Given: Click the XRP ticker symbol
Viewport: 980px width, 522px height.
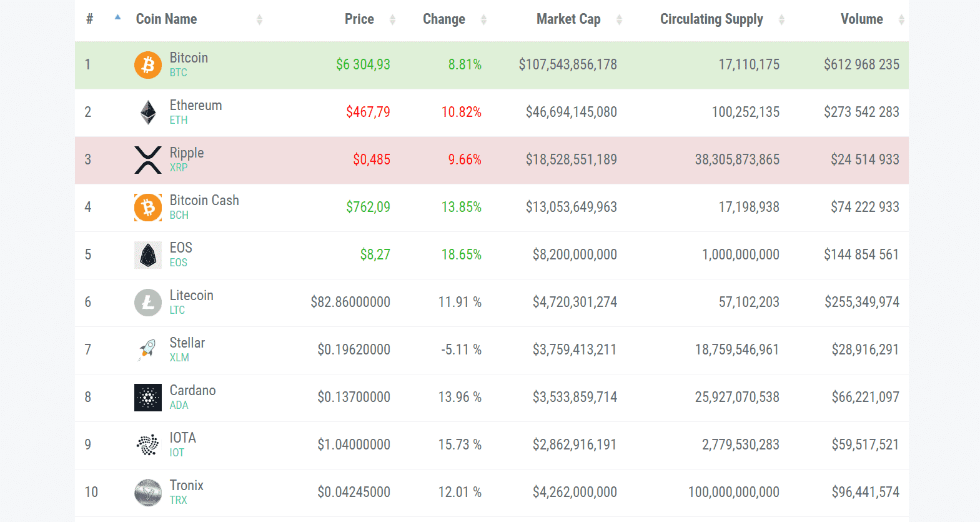Looking at the screenshot, I should click(179, 168).
